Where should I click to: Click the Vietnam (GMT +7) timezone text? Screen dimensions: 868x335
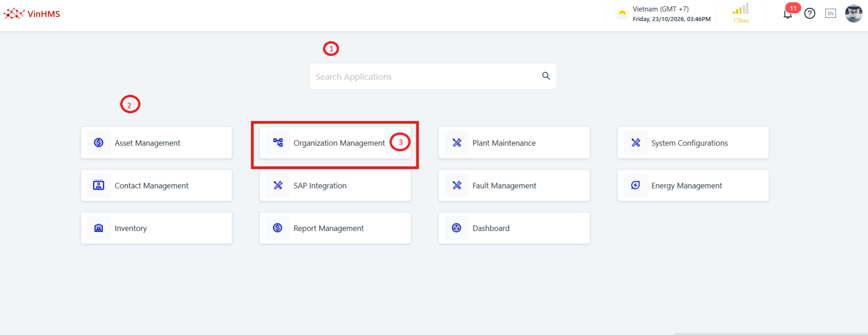click(x=661, y=9)
